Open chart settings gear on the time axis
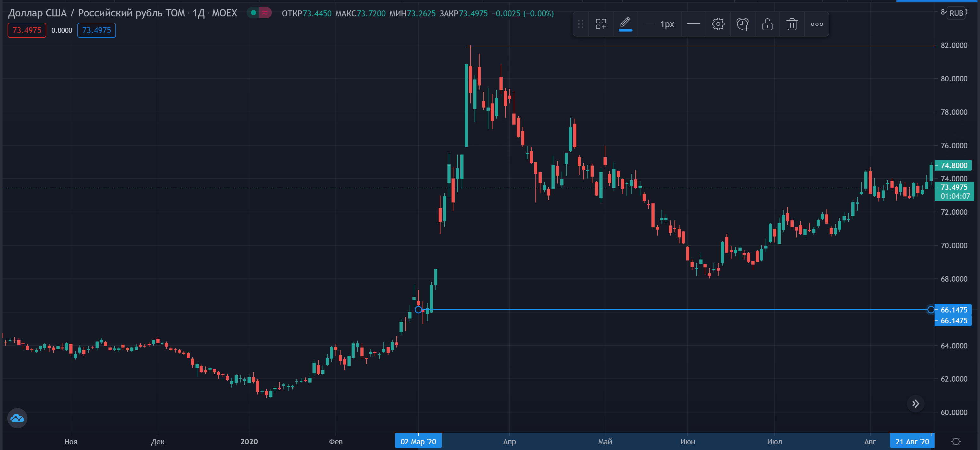The height and width of the screenshot is (450, 980). [x=956, y=441]
